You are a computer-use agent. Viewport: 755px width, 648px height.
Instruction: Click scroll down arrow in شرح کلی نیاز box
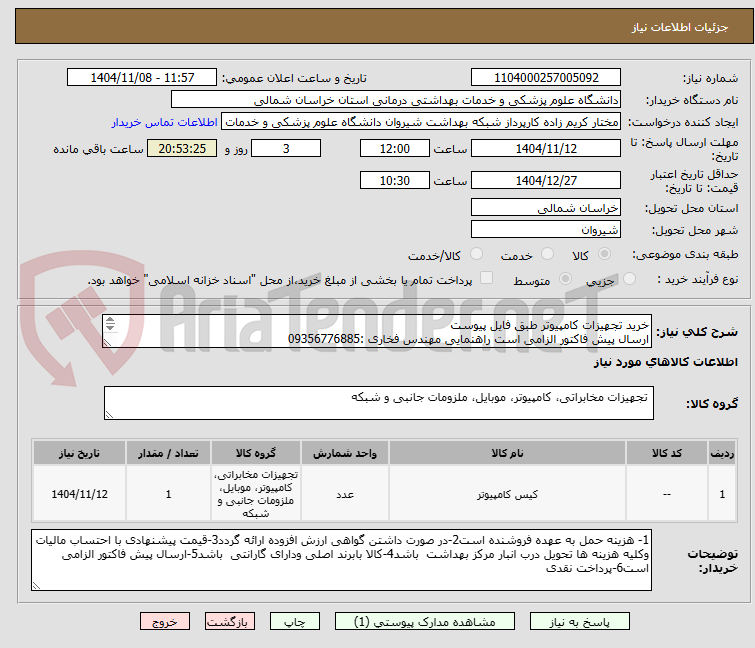tap(110, 327)
